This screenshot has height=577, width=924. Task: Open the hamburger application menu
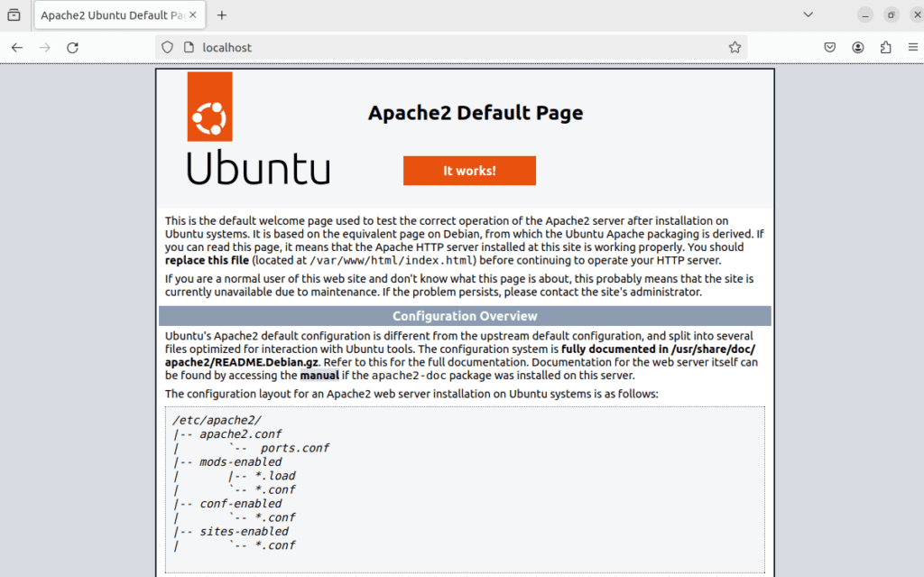pos(912,47)
